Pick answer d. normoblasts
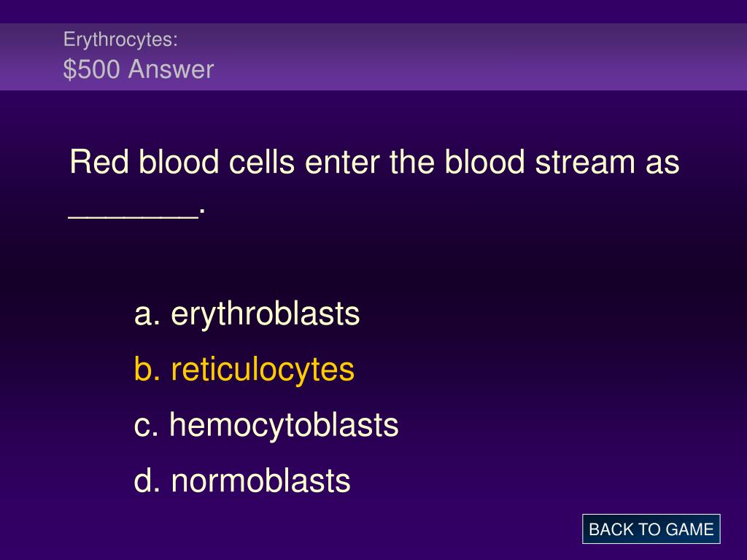 (242, 481)
